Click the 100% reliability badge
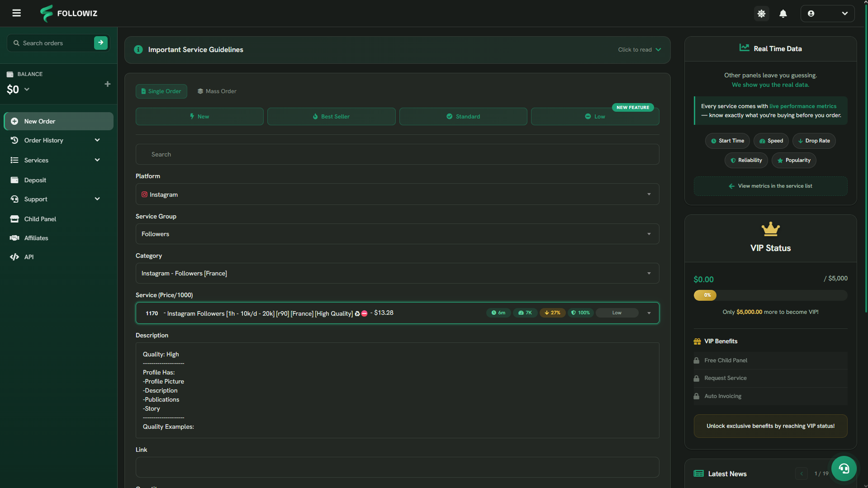This screenshot has width=868, height=488. click(581, 313)
